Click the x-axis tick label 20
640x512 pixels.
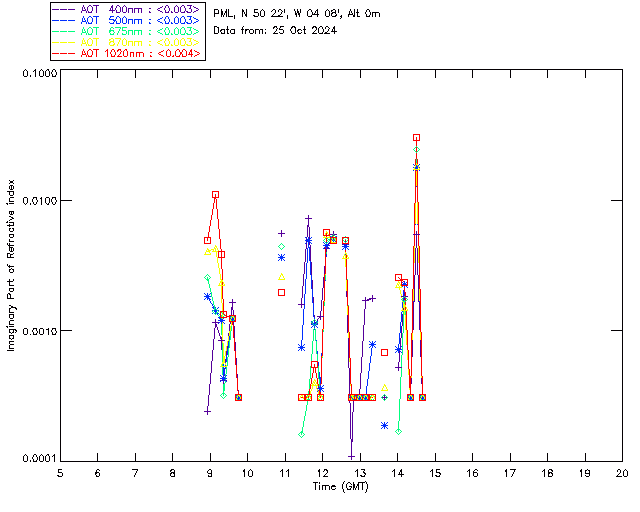(622, 472)
